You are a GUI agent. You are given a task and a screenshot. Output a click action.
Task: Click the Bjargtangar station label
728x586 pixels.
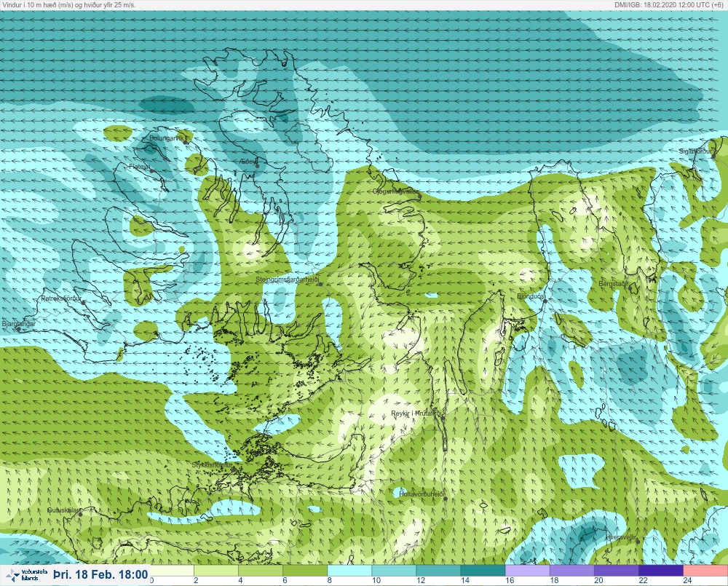tap(19, 324)
